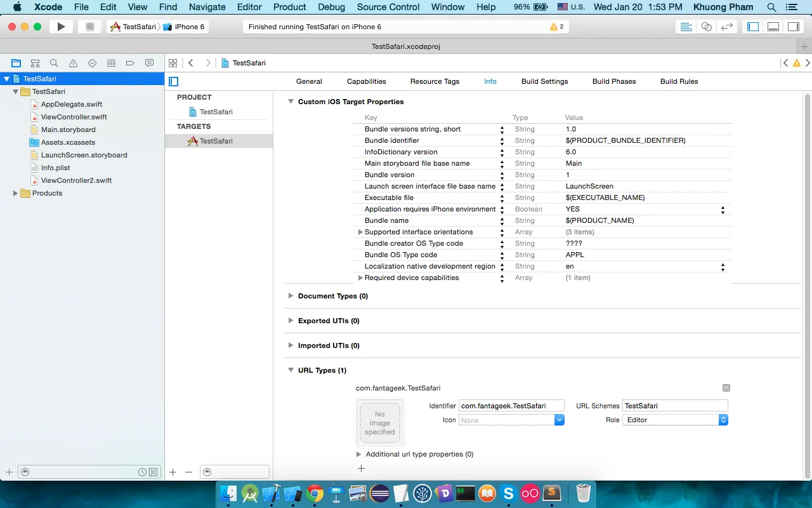Toggle recent files filter in navigator
Viewport: 812px width, 508px height.
(143, 472)
